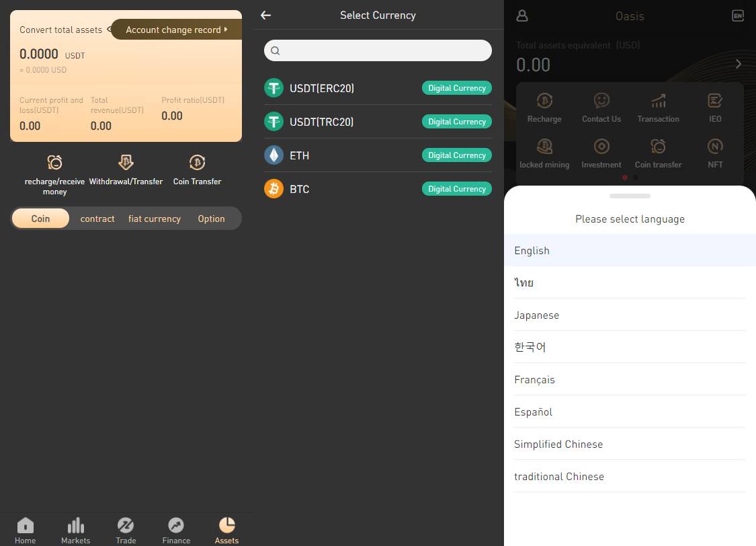Viewport: 756px width, 546px height.
Task: Open the Account change record
Action: click(177, 30)
